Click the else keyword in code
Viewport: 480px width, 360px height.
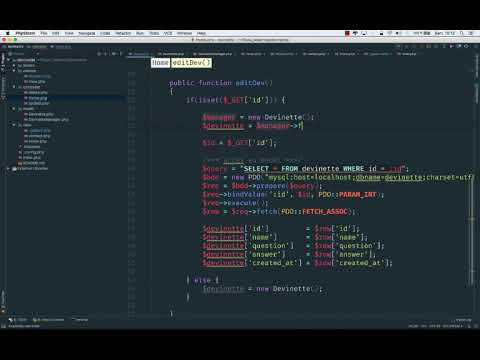click(x=202, y=280)
